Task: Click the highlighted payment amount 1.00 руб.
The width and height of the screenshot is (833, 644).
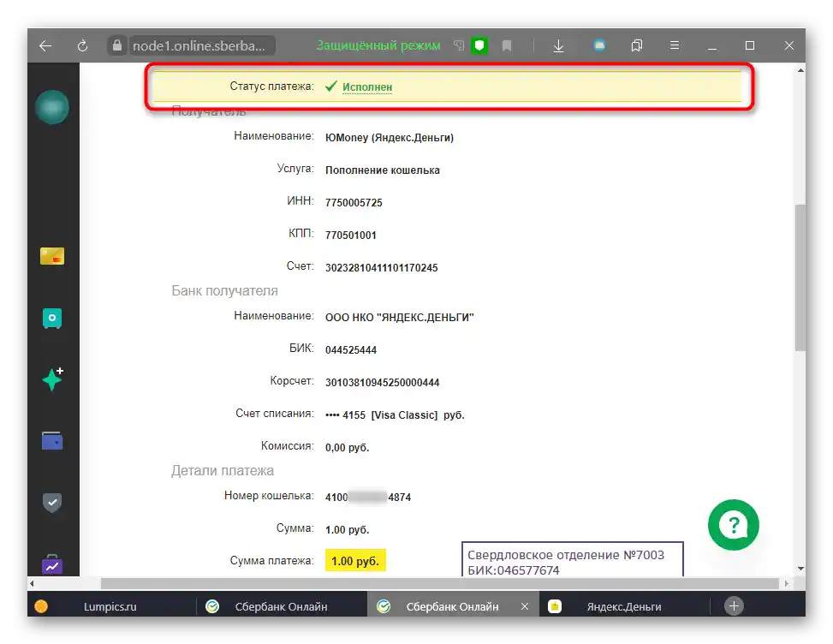Action: (x=355, y=561)
